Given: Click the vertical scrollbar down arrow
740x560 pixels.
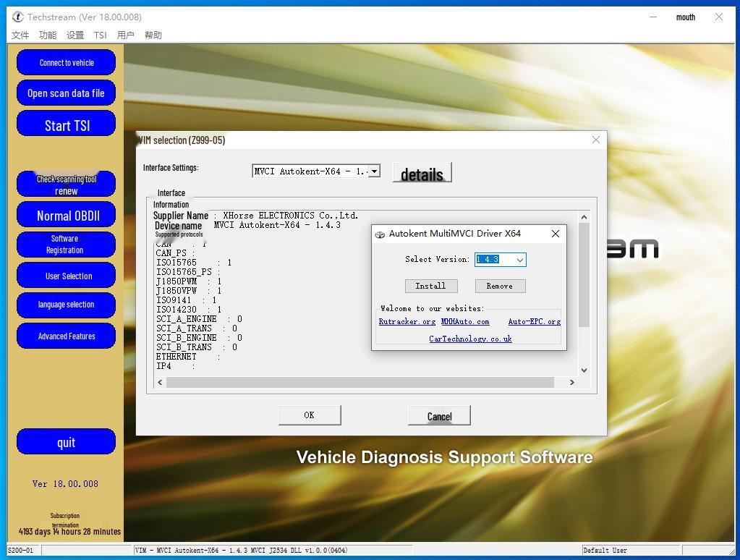Looking at the screenshot, I should pyautogui.click(x=584, y=370).
